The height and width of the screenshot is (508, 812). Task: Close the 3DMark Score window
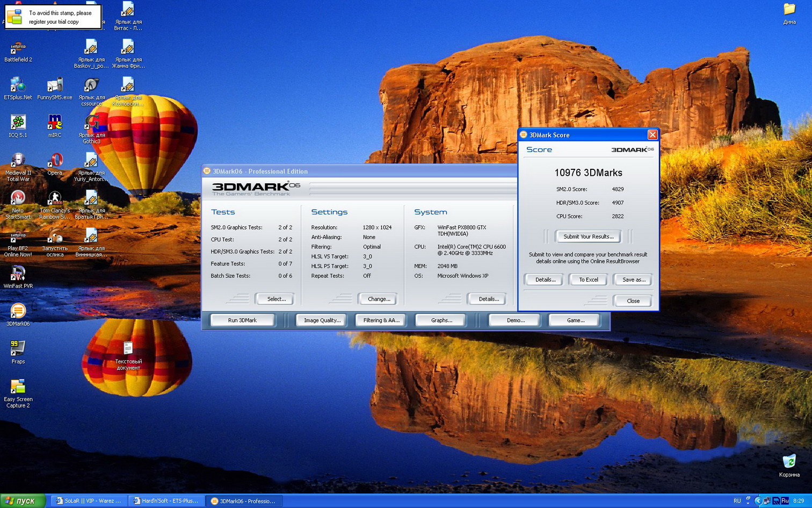click(652, 135)
